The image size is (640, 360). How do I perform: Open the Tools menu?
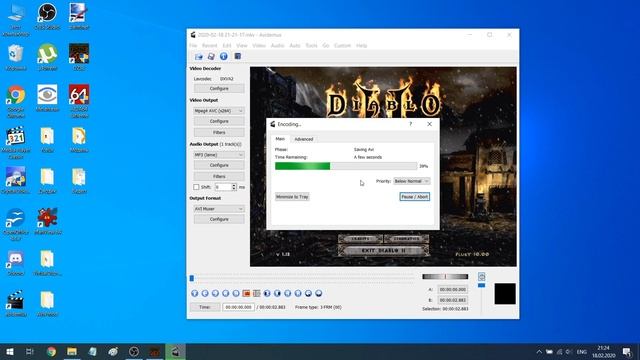[x=311, y=46]
